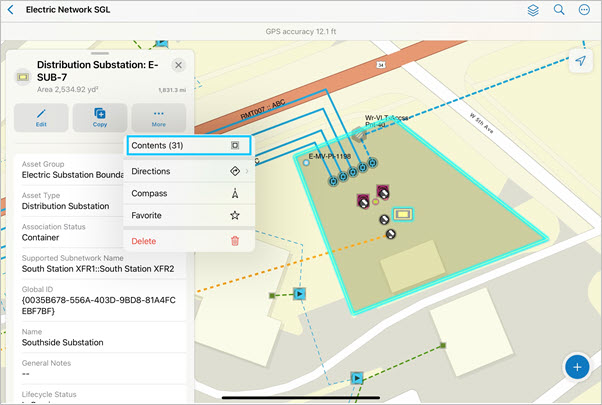Open the top-right overflow ellipsis menu
The width and height of the screenshot is (602, 405).
click(584, 10)
